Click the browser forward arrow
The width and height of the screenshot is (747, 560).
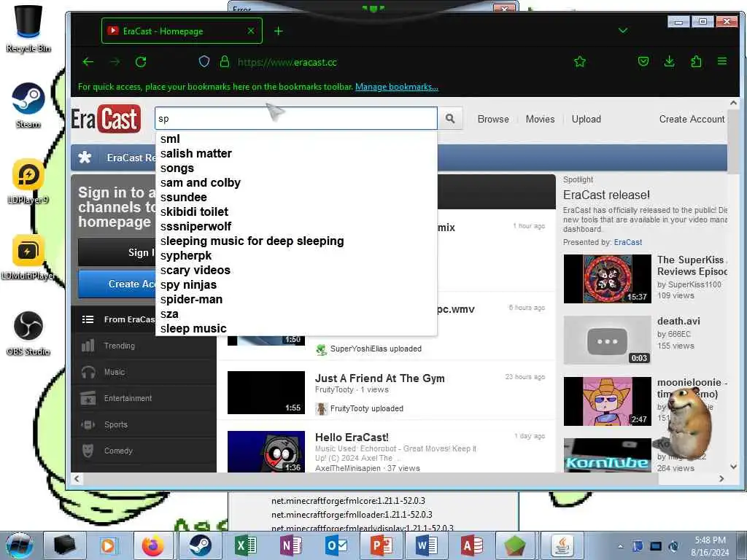point(115,62)
